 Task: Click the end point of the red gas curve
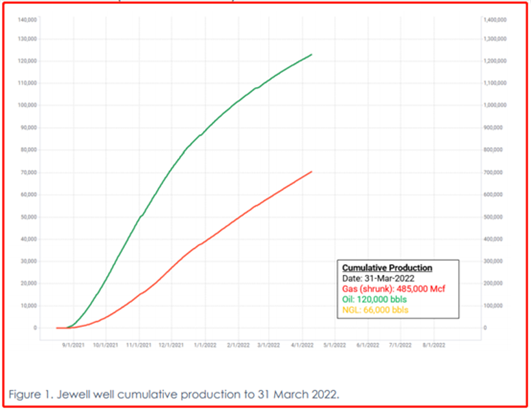click(x=311, y=172)
